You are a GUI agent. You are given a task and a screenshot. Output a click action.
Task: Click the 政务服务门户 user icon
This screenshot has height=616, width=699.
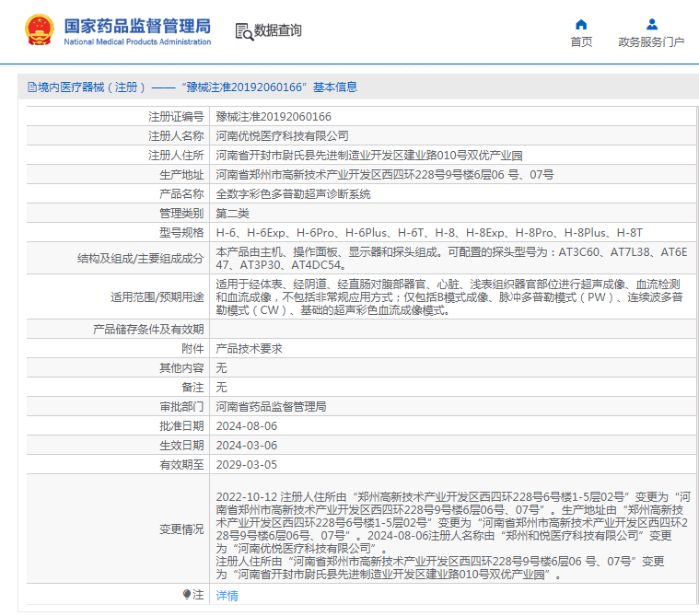[x=652, y=24]
